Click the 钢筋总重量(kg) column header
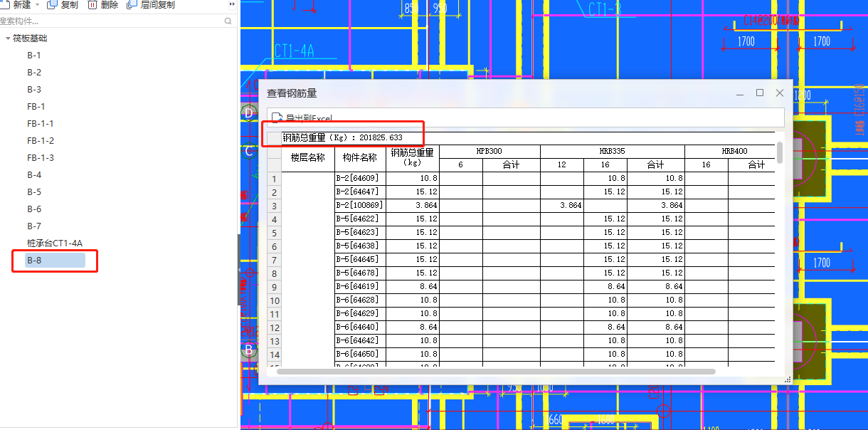Screen dimensions: 868x430 (x=413, y=158)
